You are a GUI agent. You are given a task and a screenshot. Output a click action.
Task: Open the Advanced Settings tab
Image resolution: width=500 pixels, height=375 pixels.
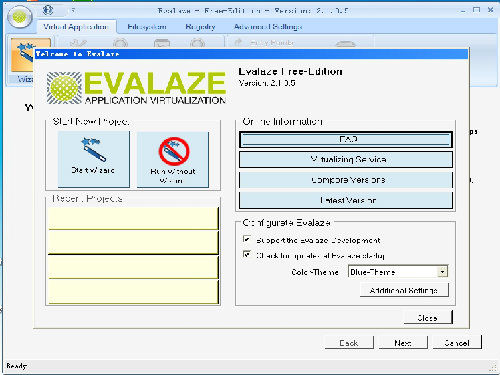tap(268, 27)
